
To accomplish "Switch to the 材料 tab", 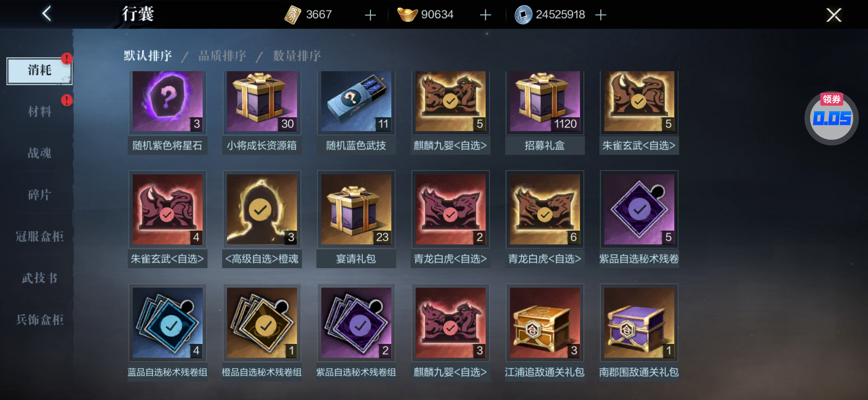I will [x=39, y=111].
